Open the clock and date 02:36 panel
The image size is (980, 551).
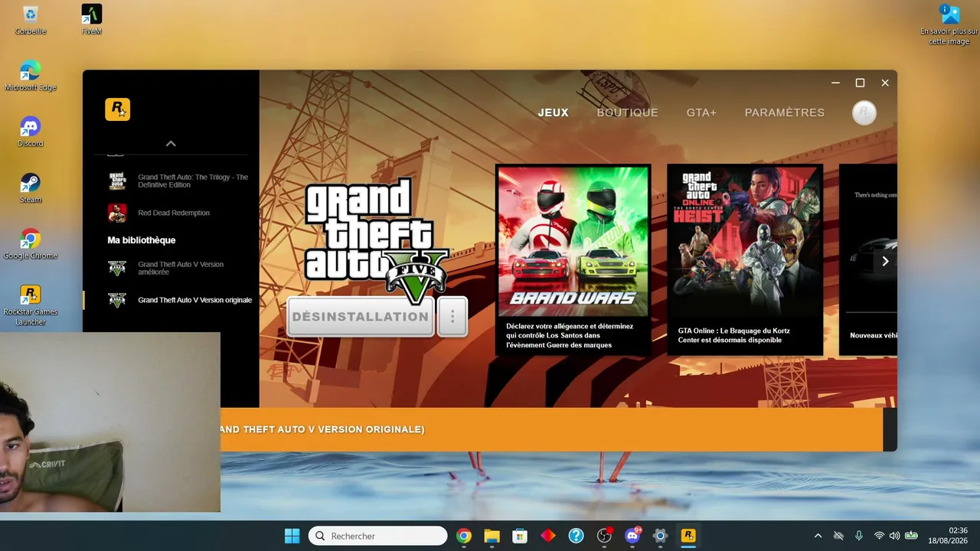click(948, 536)
